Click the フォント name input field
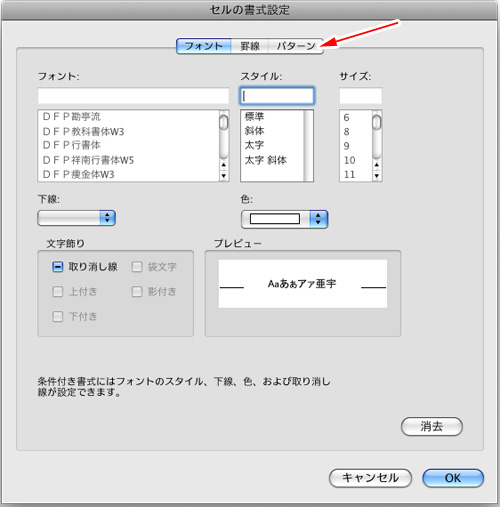 coord(133,96)
